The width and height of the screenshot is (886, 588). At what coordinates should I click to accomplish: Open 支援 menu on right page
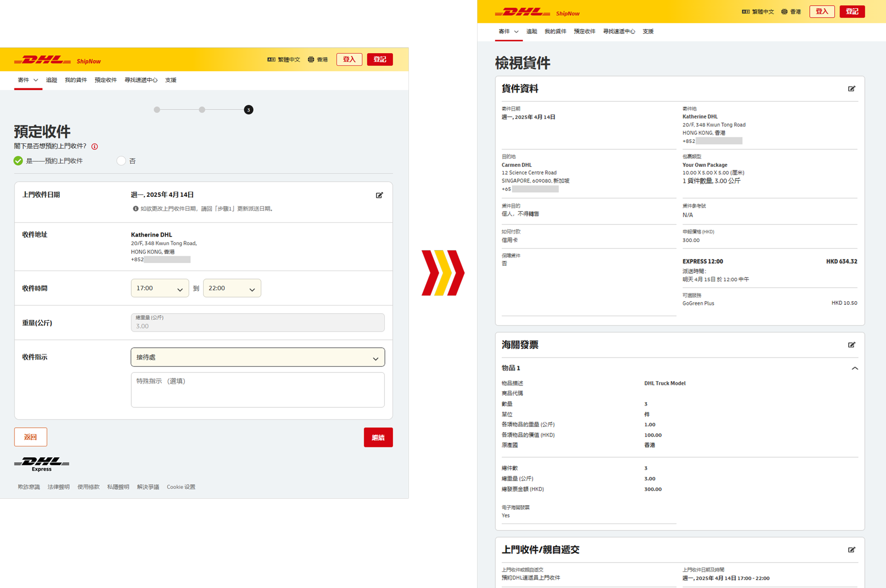coord(648,32)
